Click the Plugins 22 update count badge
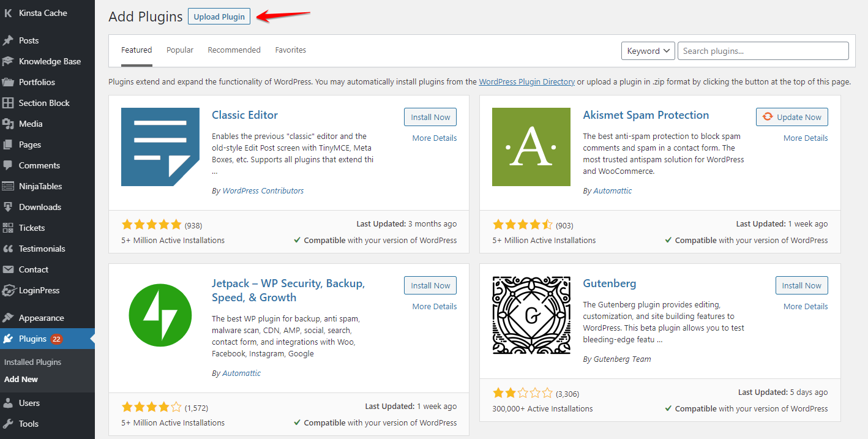The height and width of the screenshot is (439, 868). [56, 339]
